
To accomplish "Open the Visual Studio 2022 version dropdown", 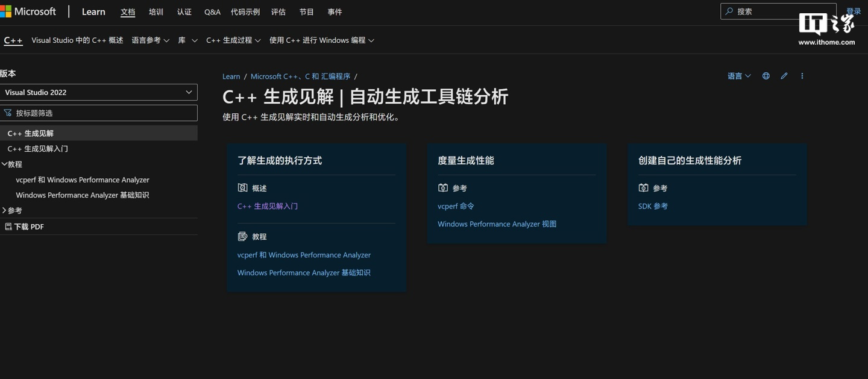I will coord(99,92).
